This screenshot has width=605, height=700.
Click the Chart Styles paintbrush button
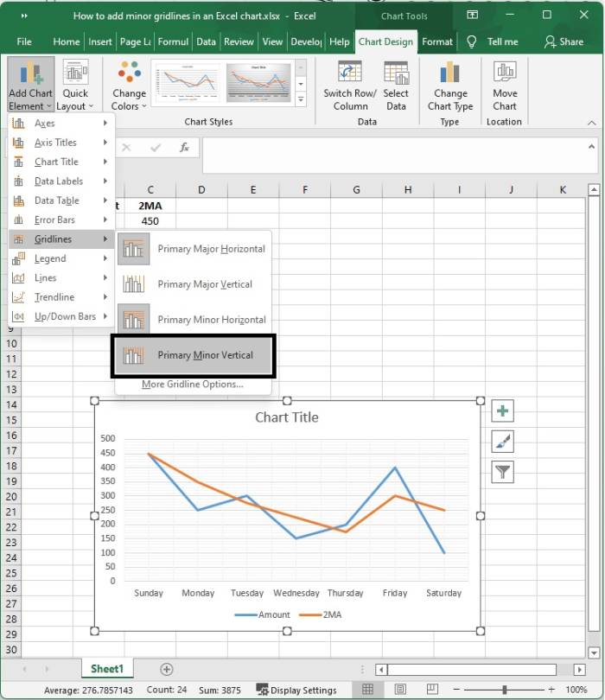coord(503,442)
